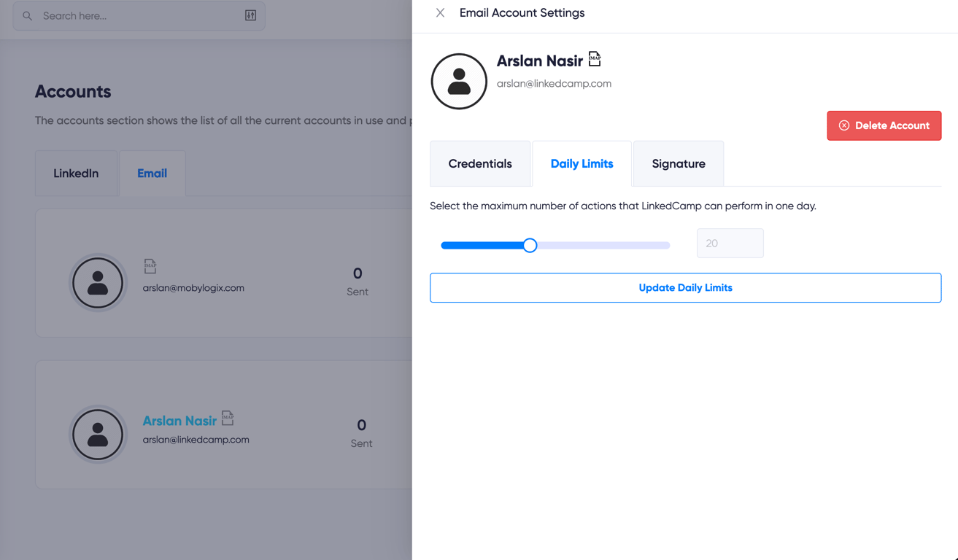Image resolution: width=958 pixels, height=560 pixels.
Task: Focus the Search here input field
Action: pos(139,15)
